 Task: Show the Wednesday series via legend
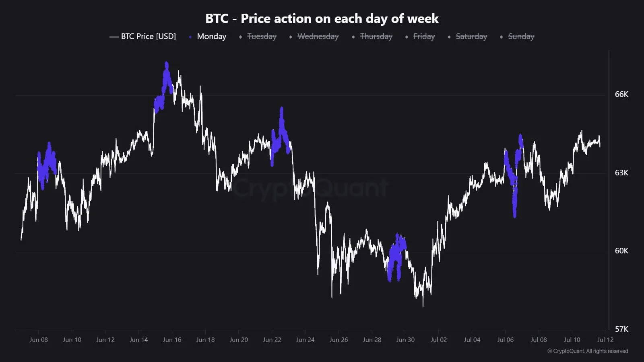[314, 37]
